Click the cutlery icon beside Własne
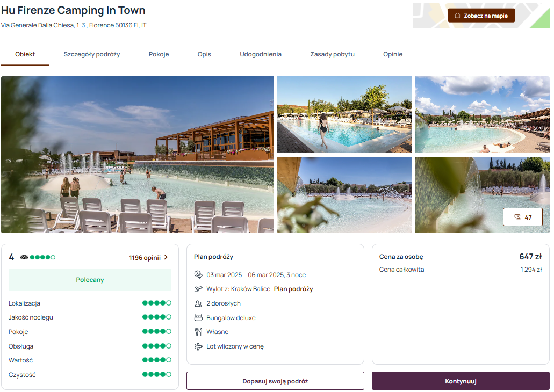Viewport: 554px width, 392px height. [198, 332]
